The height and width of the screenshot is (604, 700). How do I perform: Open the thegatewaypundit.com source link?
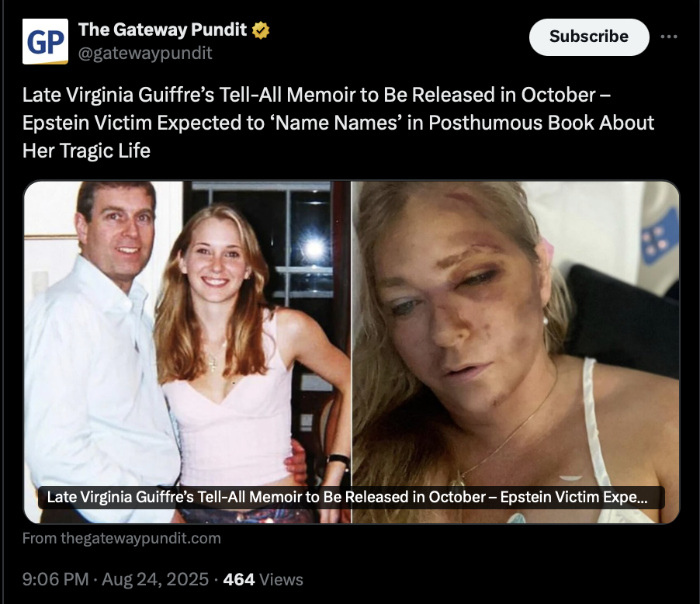(140, 538)
